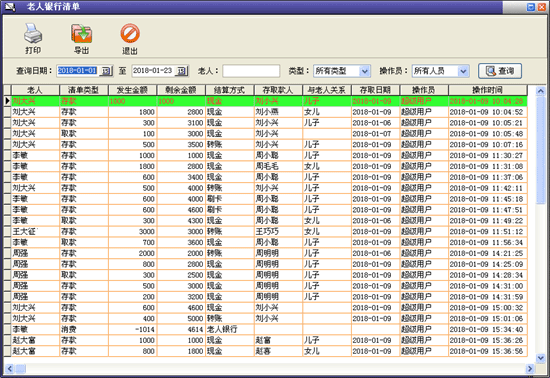Click the 打印 printer icon
550x378 pixels.
33,33
